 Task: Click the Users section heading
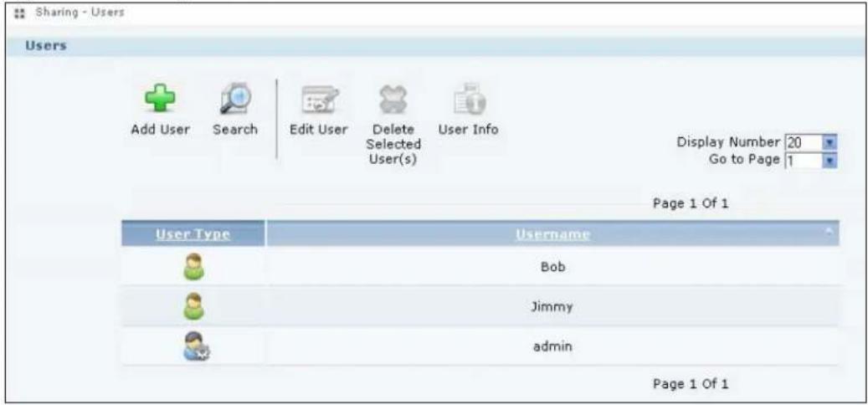[x=46, y=46]
